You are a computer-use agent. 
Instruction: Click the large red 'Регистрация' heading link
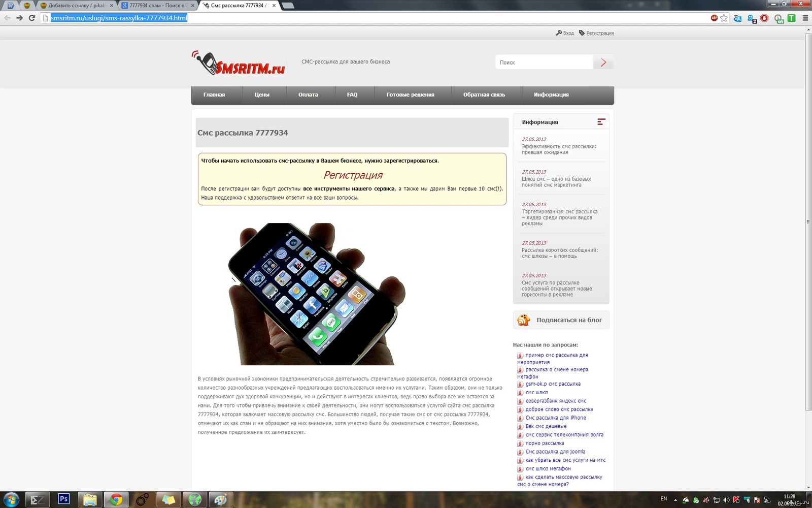click(353, 175)
